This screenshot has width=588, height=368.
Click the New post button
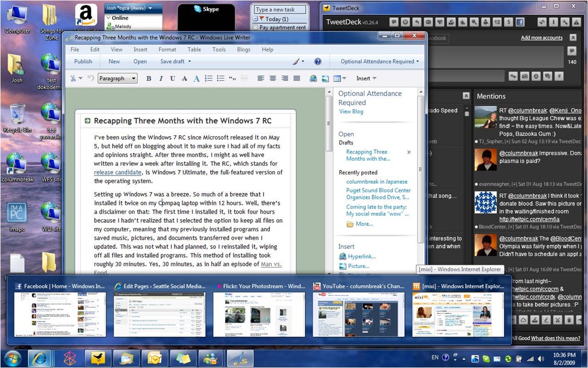click(x=114, y=61)
